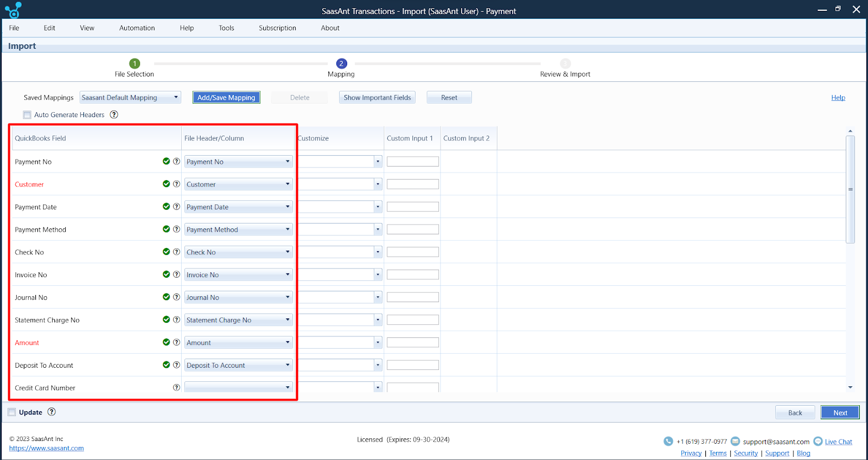Click green check icon in Payment No row
Image resolution: width=868 pixels, height=460 pixels.
click(x=166, y=161)
